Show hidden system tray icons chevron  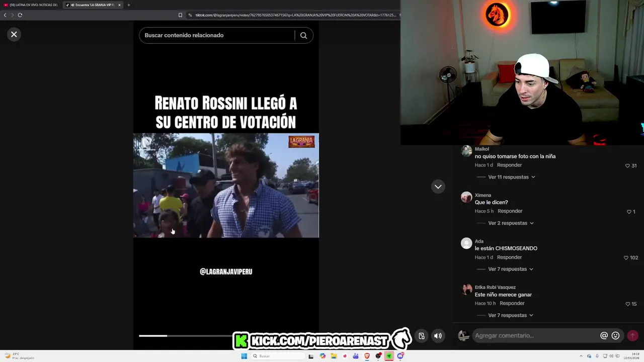click(x=581, y=356)
